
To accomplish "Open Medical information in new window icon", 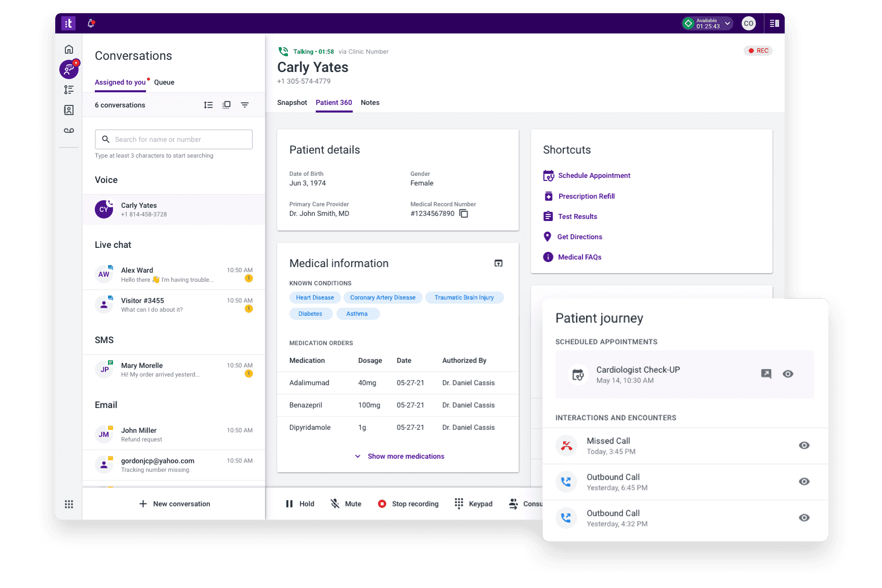I will click(x=498, y=263).
